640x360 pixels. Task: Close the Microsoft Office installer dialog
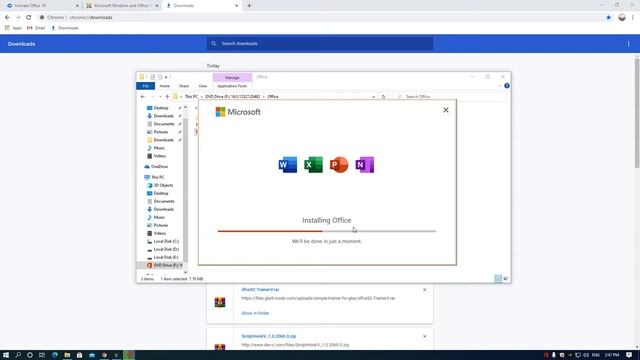point(446,110)
